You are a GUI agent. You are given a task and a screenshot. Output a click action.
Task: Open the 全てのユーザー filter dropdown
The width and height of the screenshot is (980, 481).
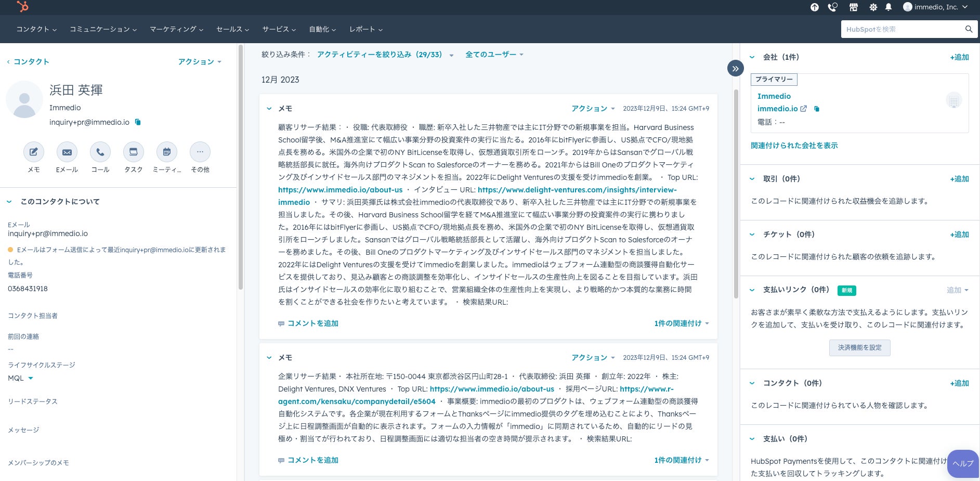[x=494, y=55]
